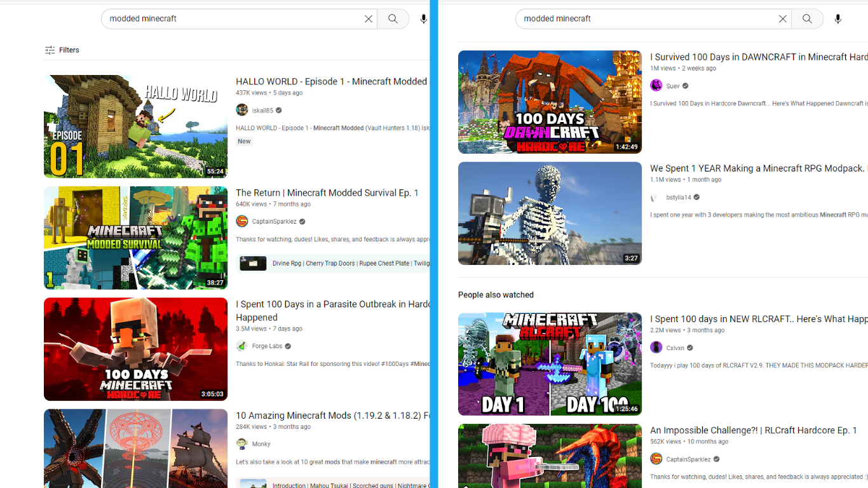Click the 437K views • 5 days ago text
The image size is (868, 488).
coord(269,93)
